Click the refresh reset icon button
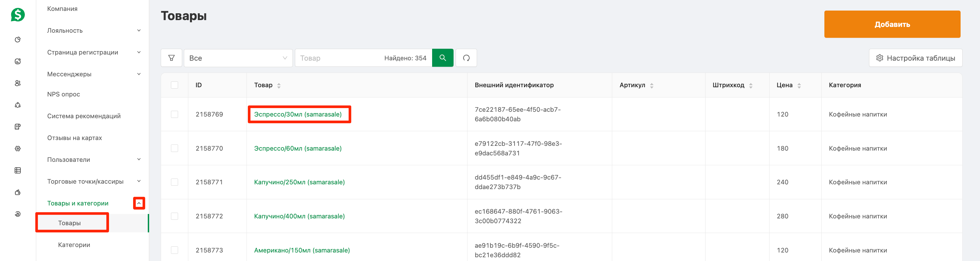The height and width of the screenshot is (261, 980). click(466, 58)
